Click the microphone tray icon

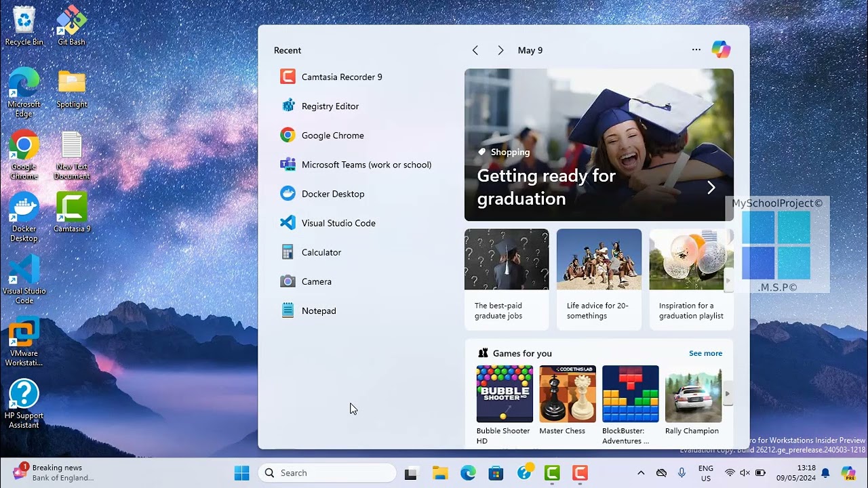tap(682, 473)
